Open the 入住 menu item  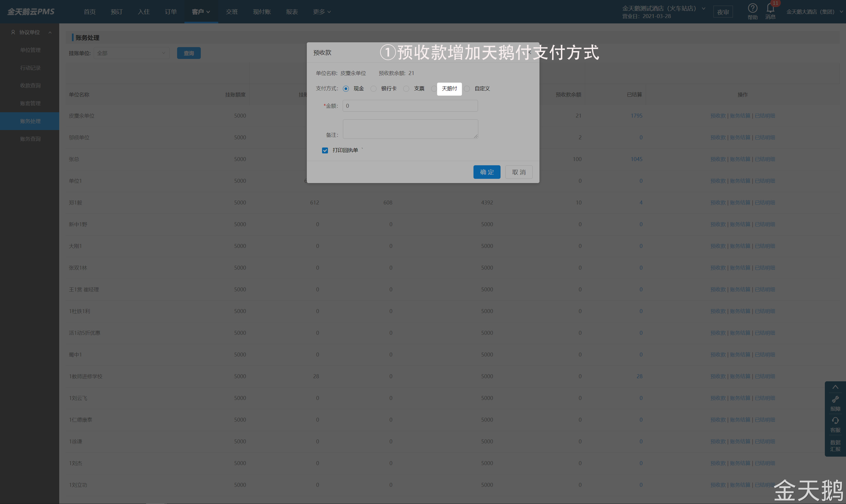(x=144, y=12)
